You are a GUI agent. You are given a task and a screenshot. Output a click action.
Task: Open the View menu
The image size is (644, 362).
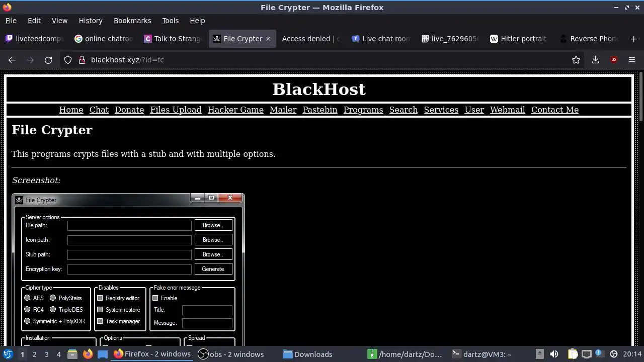[x=59, y=21]
